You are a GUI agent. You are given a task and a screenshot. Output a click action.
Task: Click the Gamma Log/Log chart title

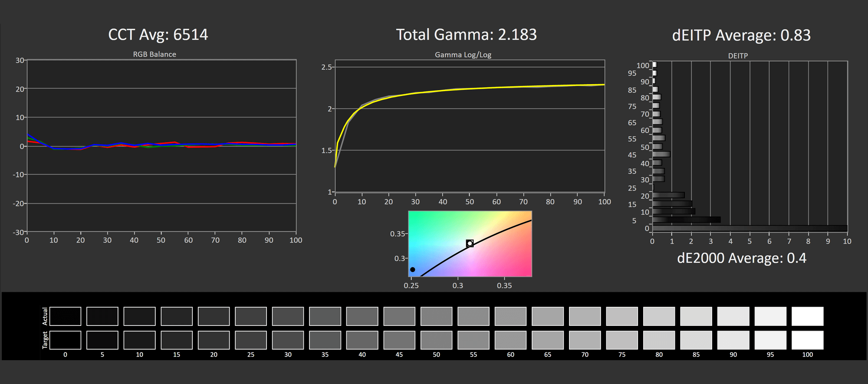click(463, 55)
